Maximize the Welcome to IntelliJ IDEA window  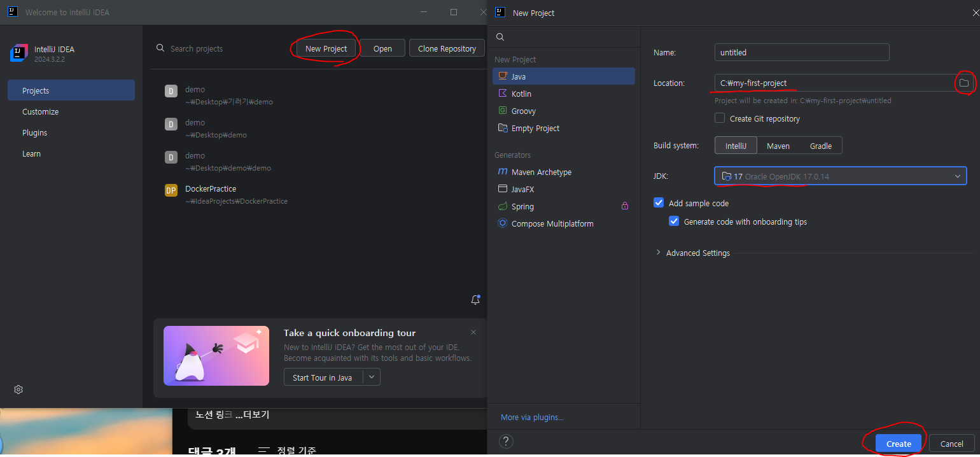[x=454, y=12]
